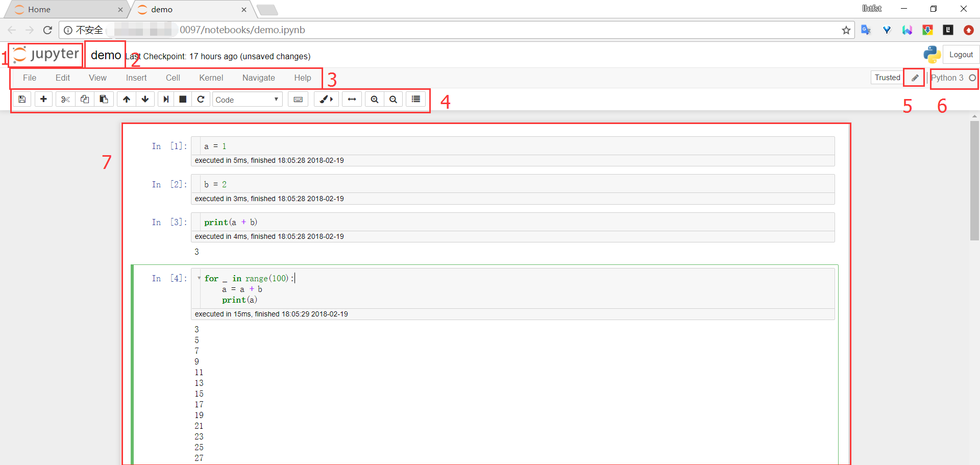The width and height of the screenshot is (980, 465).
Task: Rename notebook by clicking demo title
Action: point(106,55)
